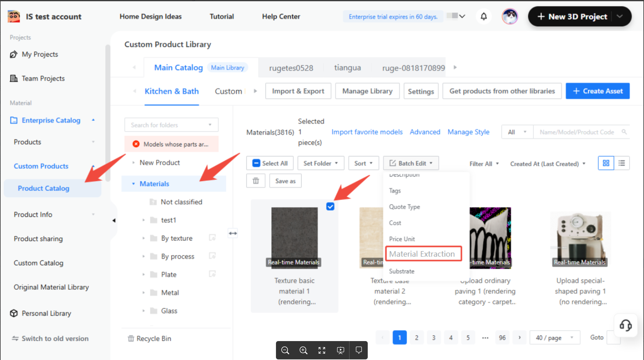
Task: Switch to list view layout icon
Action: point(621,163)
